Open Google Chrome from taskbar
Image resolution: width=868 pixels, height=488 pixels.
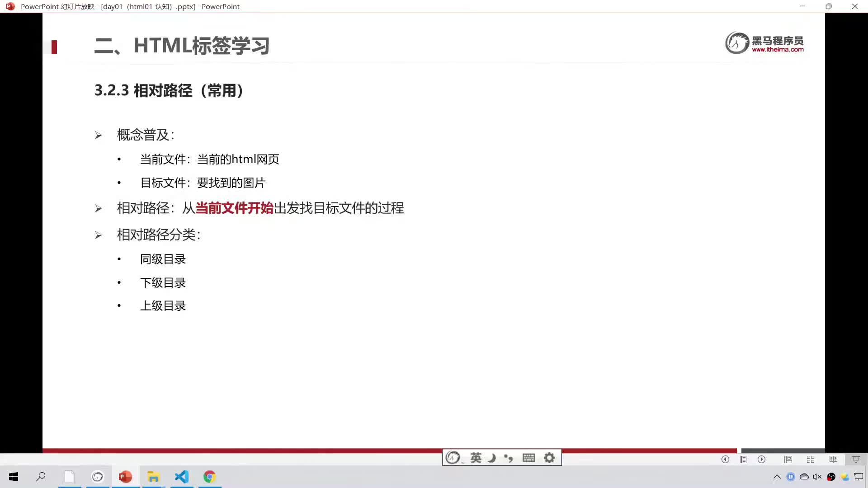point(209,477)
